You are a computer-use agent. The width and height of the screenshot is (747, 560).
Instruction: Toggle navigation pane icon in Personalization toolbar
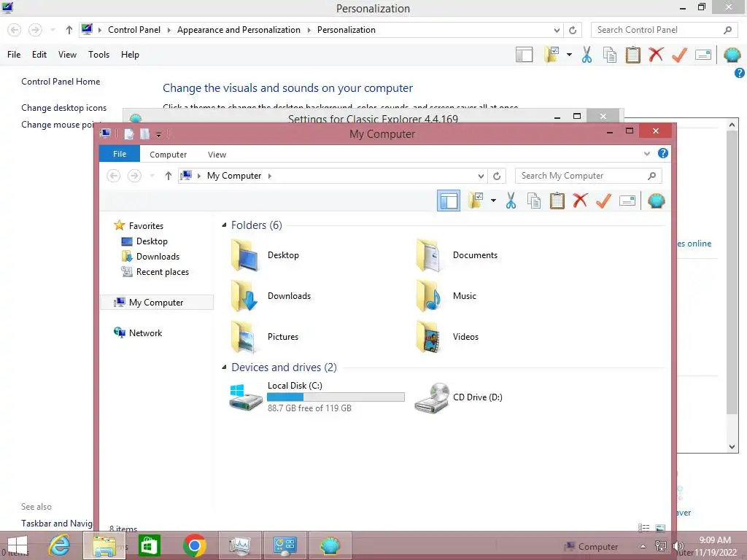(524, 55)
